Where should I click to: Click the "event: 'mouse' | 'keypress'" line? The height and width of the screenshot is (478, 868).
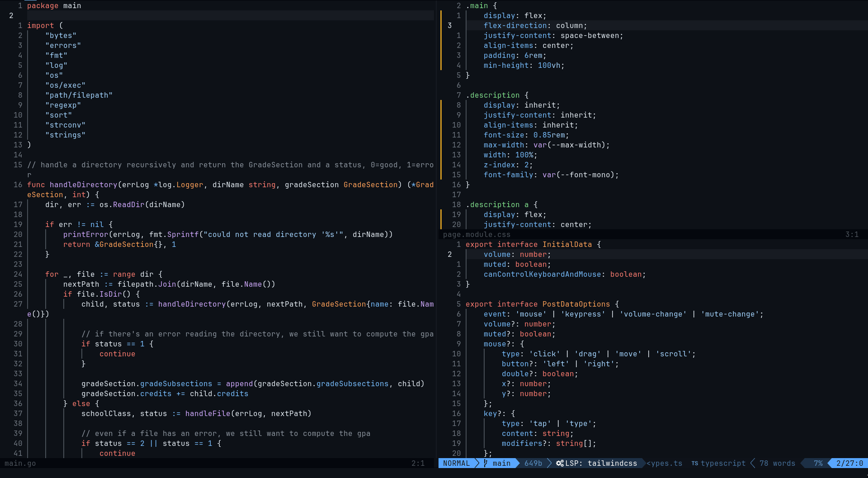623,314
